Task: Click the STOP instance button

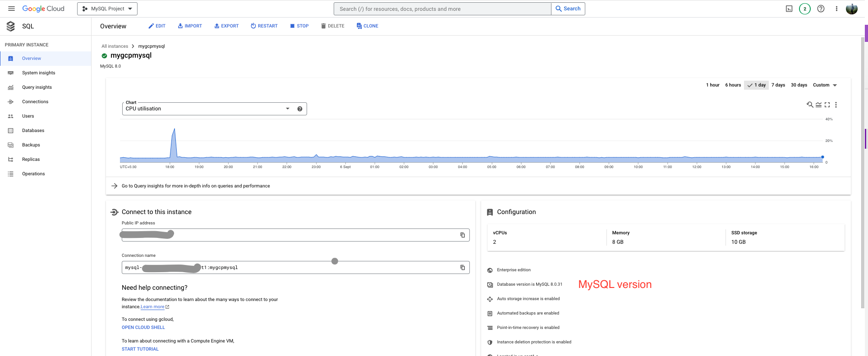Action: (299, 26)
